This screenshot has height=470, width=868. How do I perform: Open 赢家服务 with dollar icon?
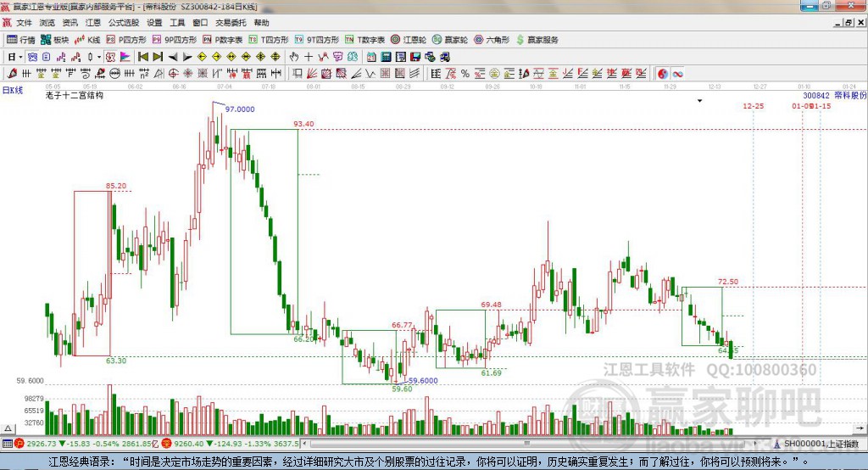point(537,40)
